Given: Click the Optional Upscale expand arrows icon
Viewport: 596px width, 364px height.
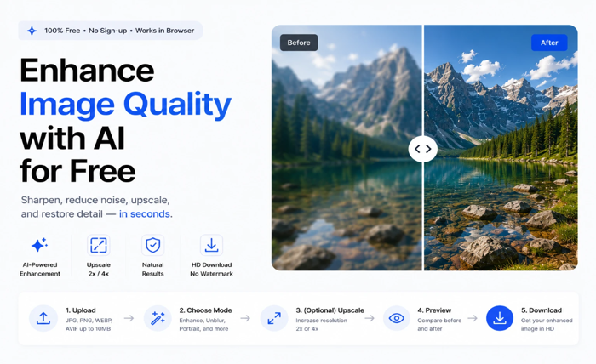Looking at the screenshot, I should pos(274,318).
